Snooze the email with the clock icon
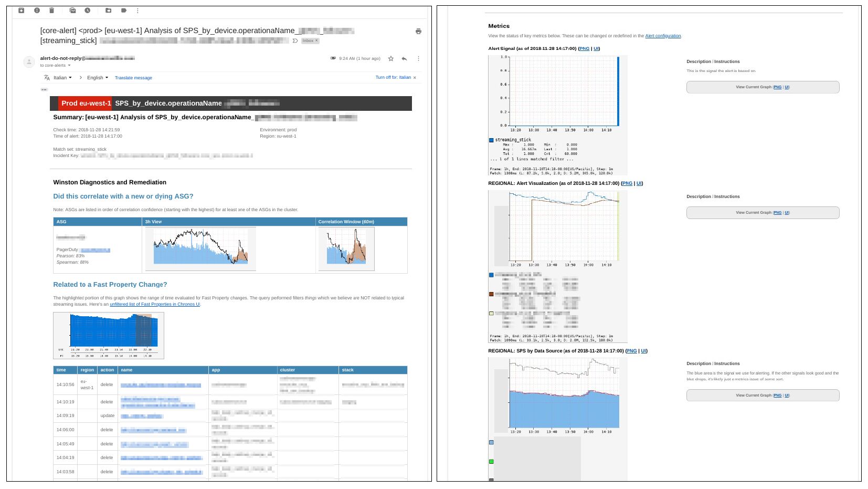The image size is (868, 489). pyautogui.click(x=88, y=11)
